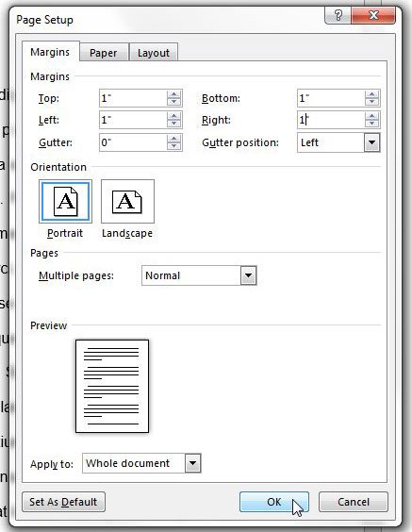This screenshot has width=412, height=532.
Task: Increase the Bottom margin with up arrow
Action: tap(372, 94)
